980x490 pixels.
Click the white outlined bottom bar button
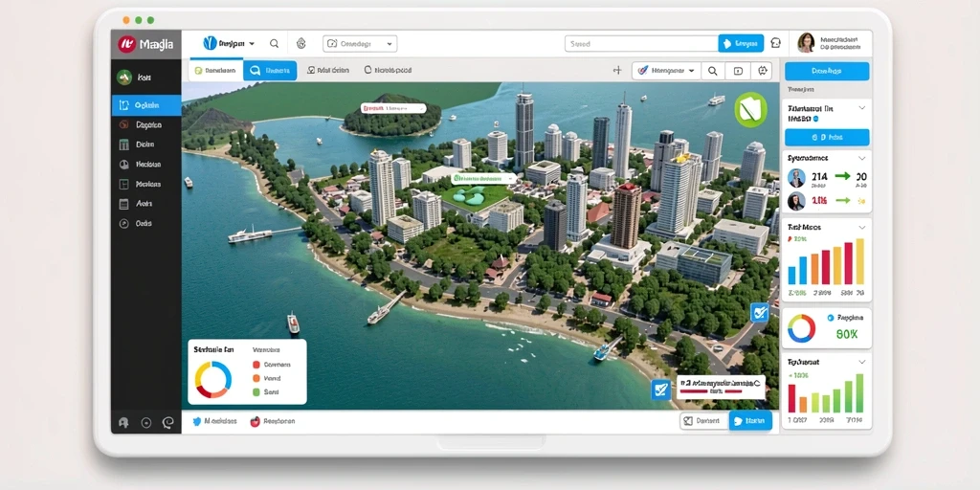tap(704, 421)
